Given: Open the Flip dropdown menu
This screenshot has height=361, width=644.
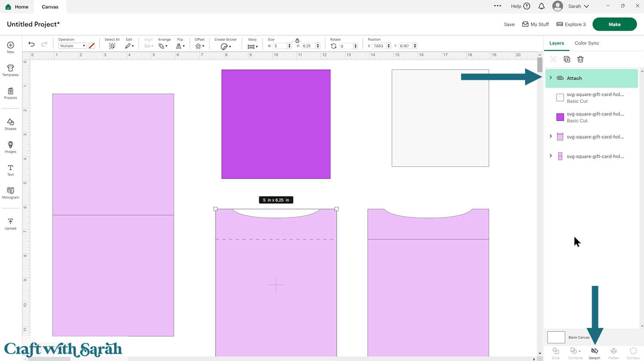Looking at the screenshot, I should coord(180,46).
